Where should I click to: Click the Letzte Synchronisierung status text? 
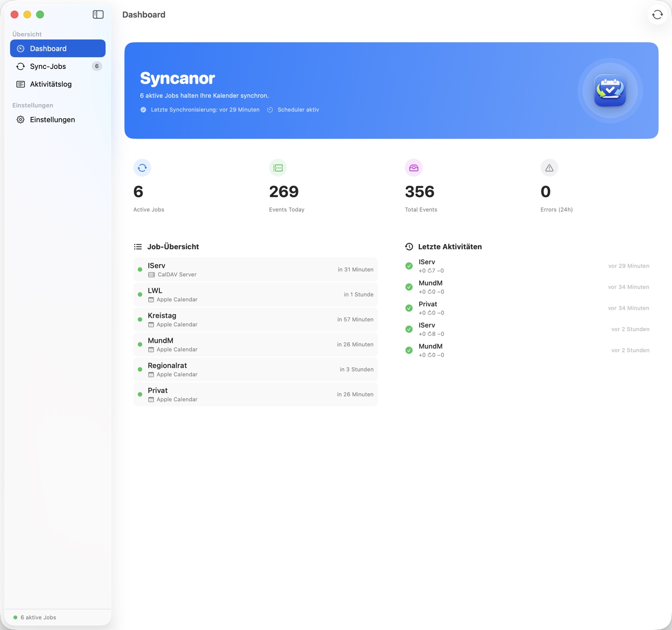[x=205, y=109]
